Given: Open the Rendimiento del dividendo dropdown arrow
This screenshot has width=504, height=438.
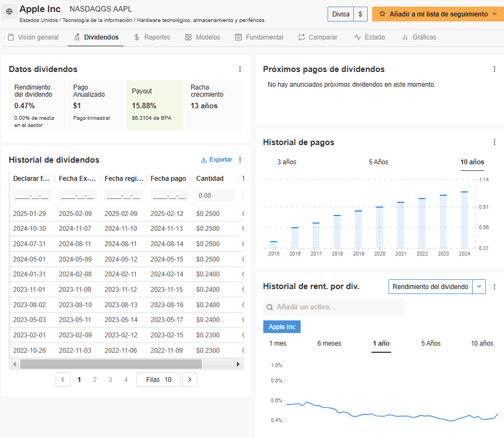Looking at the screenshot, I should [x=479, y=287].
